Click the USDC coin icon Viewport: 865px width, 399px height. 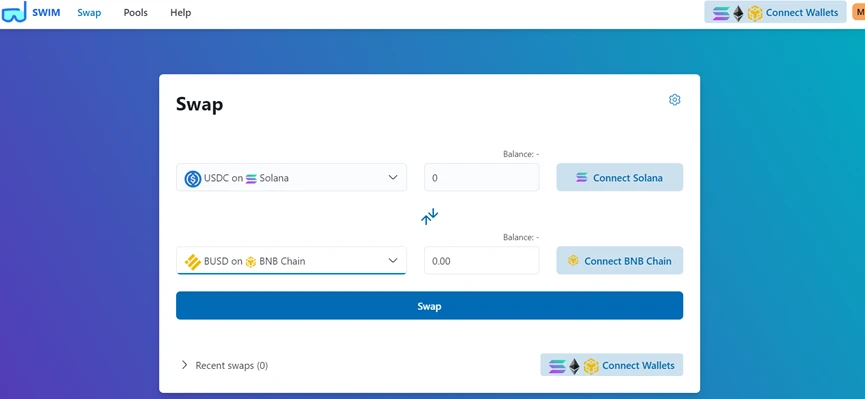(193, 178)
